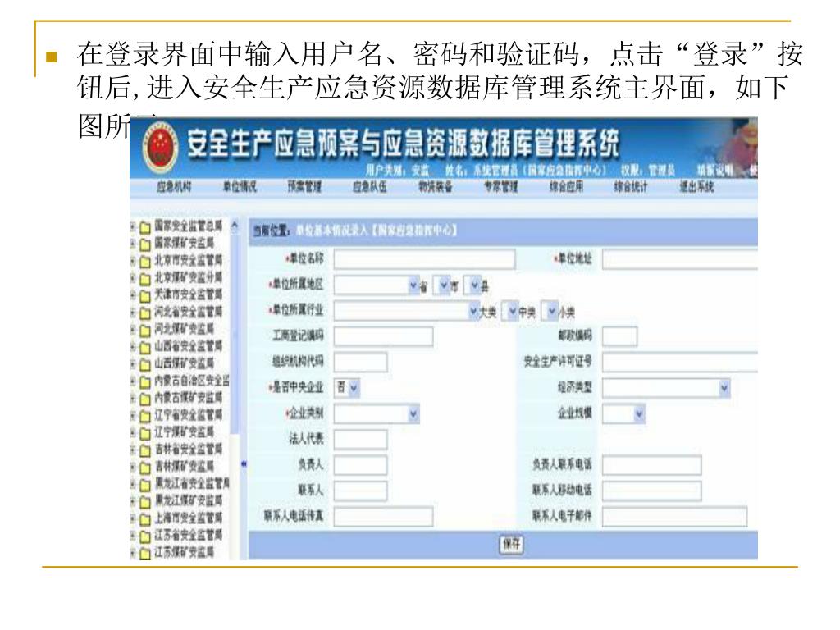Click the tree's vertical scrollbar thumb

point(234,333)
